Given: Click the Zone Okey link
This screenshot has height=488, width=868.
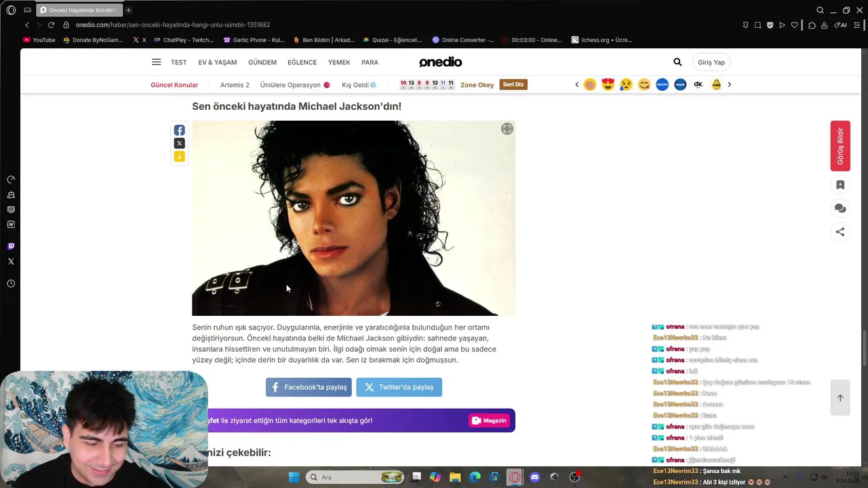Looking at the screenshot, I should point(477,85).
